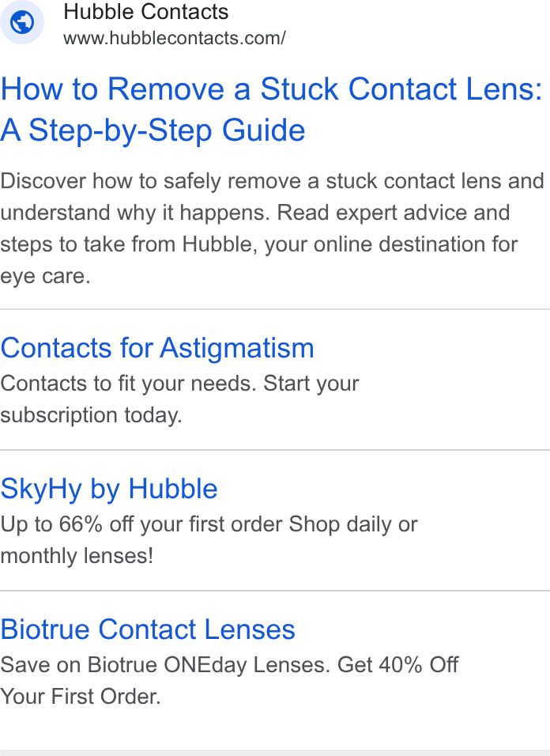Click the 'steps to take from Hubble' snippet line

click(258, 244)
